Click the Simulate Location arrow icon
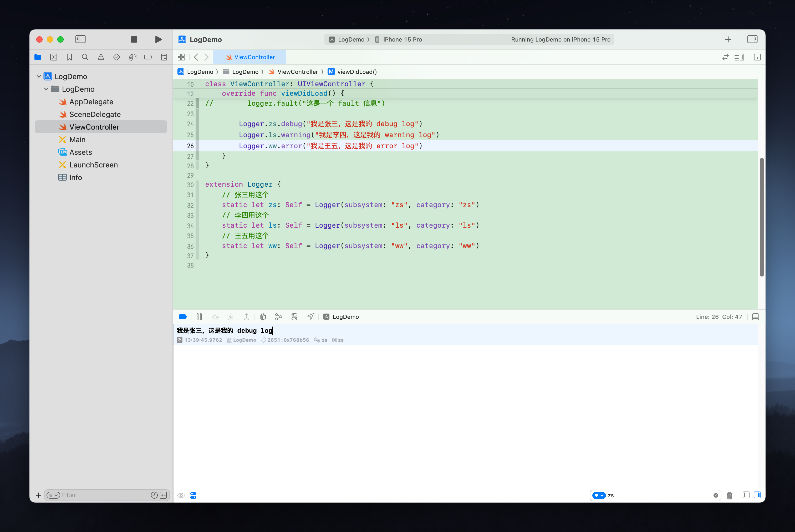The image size is (795, 532). 310,316
